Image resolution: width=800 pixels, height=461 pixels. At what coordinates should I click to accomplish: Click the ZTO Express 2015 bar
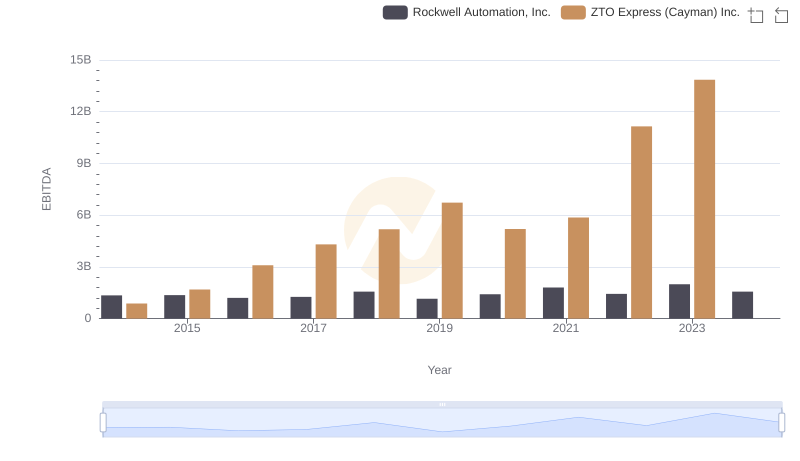tap(199, 304)
